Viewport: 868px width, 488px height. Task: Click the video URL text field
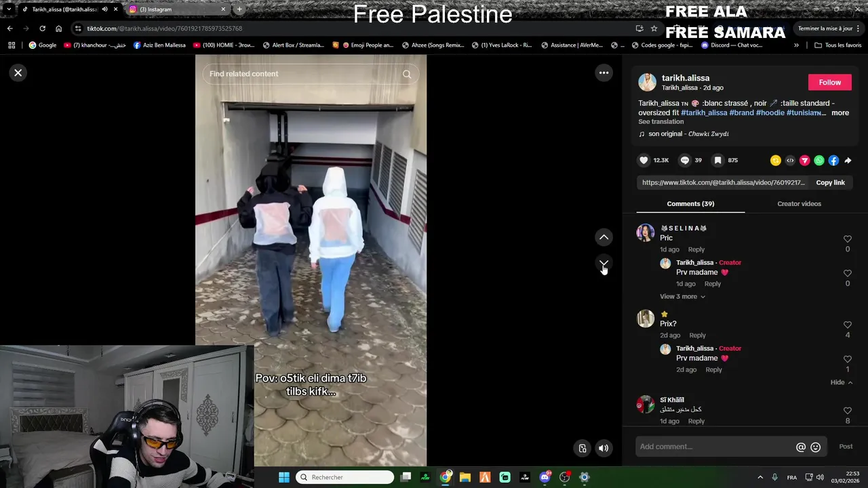(723, 182)
